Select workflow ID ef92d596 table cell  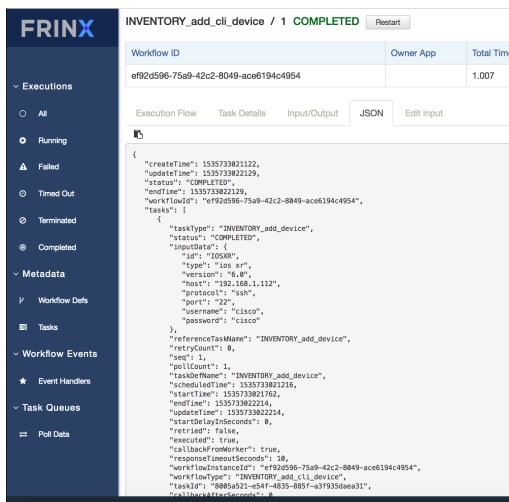coord(255,76)
